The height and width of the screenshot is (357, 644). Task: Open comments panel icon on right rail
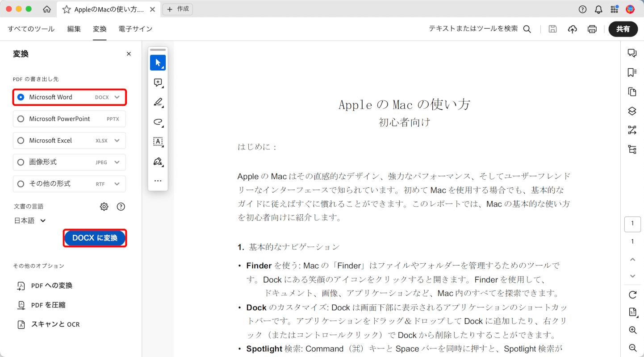632,53
